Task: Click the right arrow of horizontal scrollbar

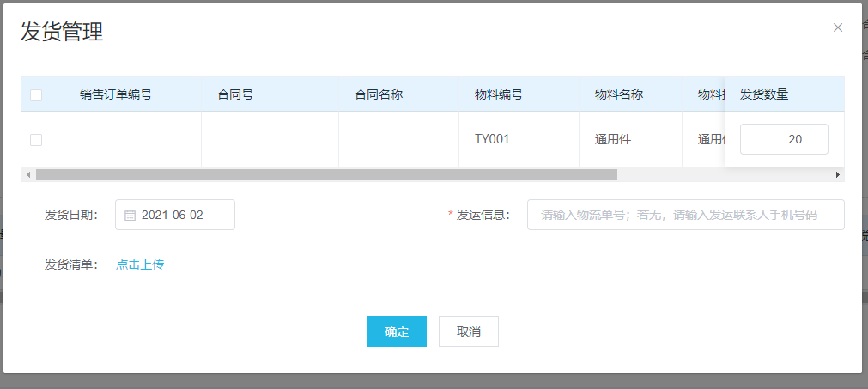Action: 838,175
